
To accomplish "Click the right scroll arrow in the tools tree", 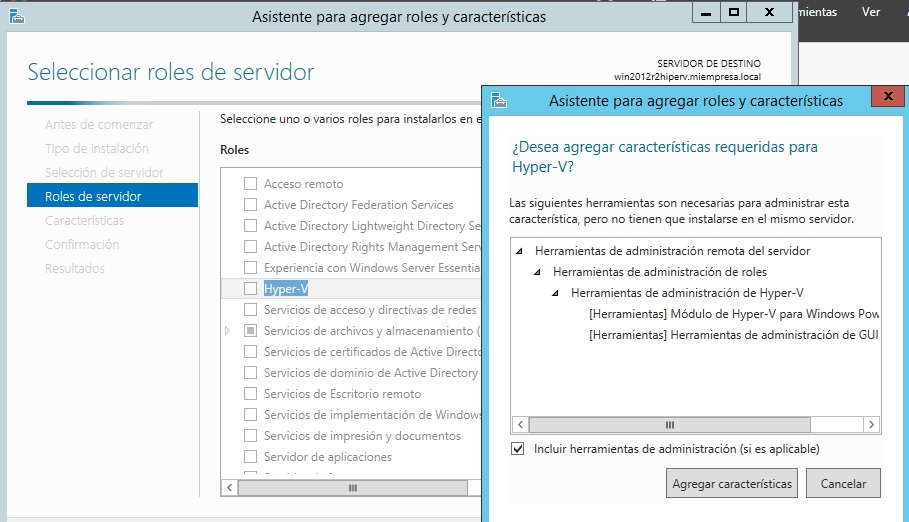I will point(871,424).
